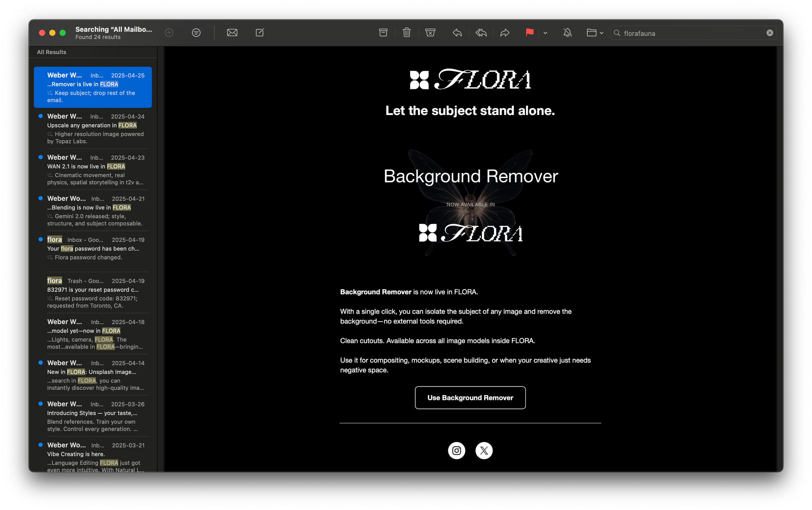Delete message with trash icon
The image size is (812, 510).
pyautogui.click(x=407, y=33)
